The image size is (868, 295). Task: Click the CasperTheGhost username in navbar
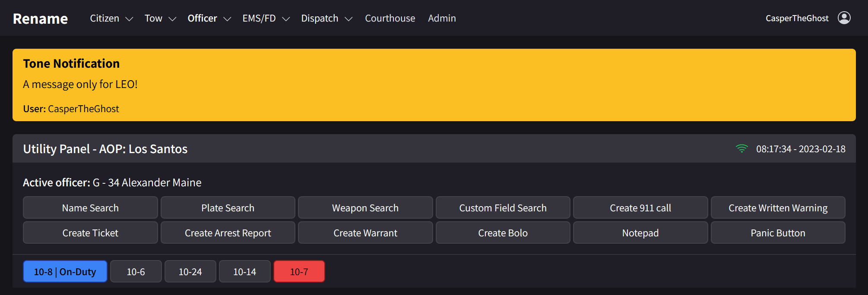tap(797, 19)
